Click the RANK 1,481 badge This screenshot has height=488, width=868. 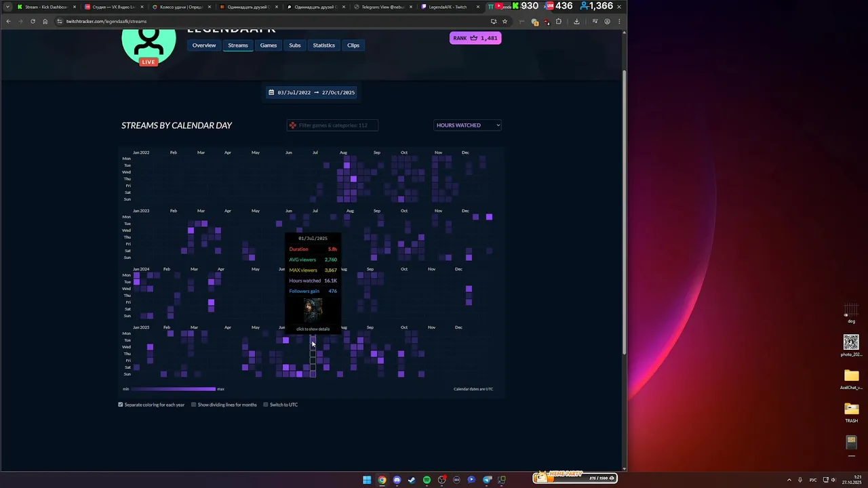475,38
